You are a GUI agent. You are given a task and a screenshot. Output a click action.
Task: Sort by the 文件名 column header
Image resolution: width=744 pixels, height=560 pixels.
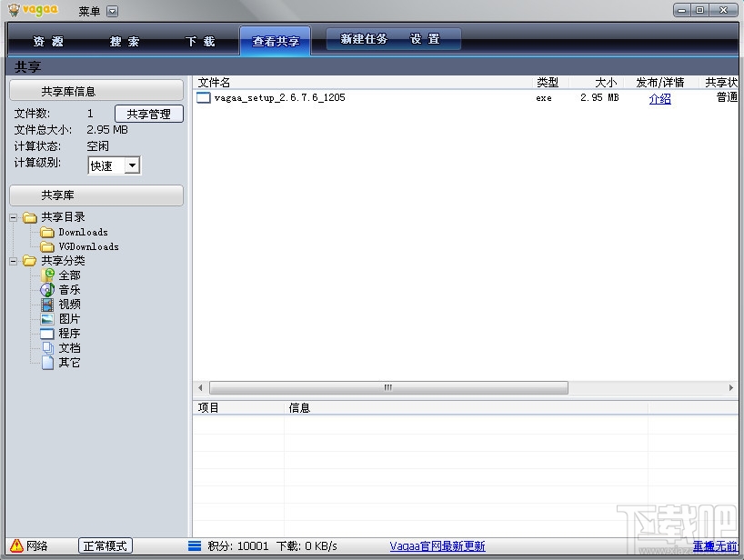[363, 83]
